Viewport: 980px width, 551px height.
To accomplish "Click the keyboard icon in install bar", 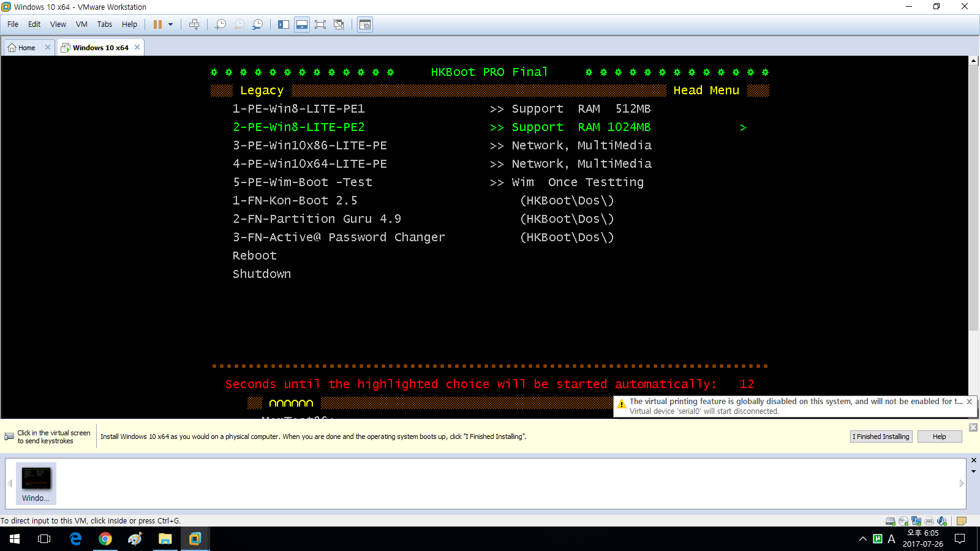I will (9, 437).
